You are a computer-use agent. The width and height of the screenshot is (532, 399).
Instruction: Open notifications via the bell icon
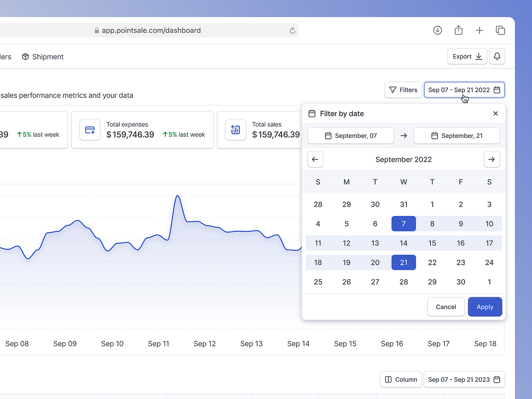pos(497,56)
